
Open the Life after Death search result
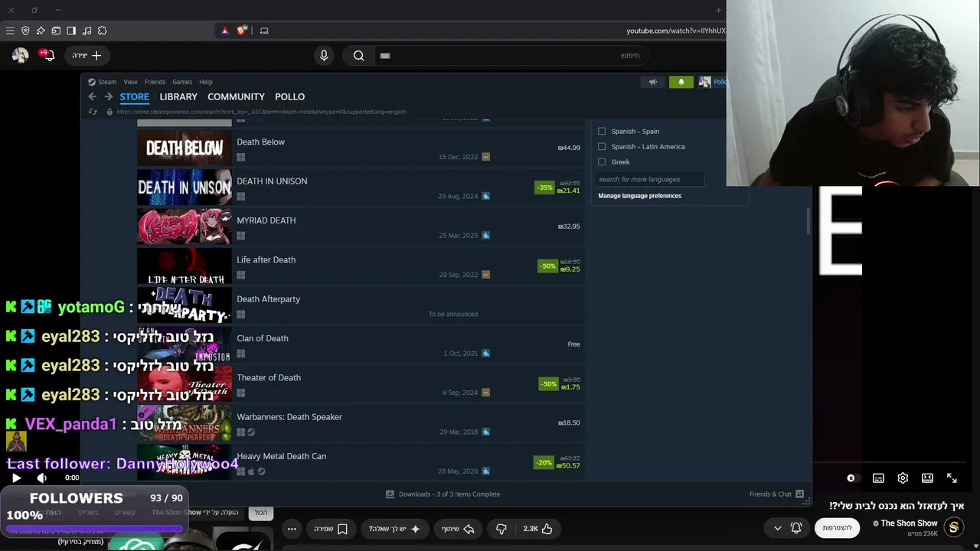[361, 266]
